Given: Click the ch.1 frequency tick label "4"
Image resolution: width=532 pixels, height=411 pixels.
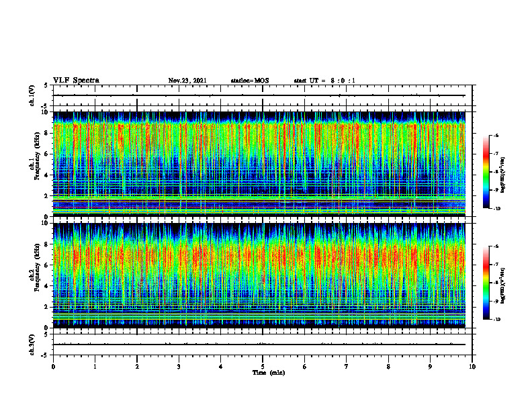Looking at the screenshot, I should pyautogui.click(x=46, y=175).
